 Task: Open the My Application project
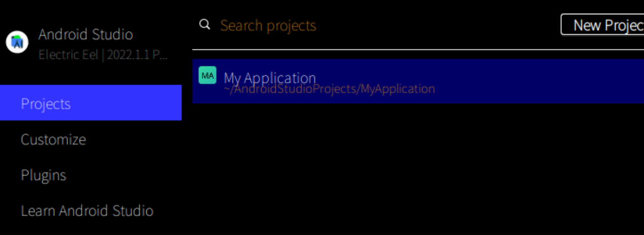coord(418,81)
